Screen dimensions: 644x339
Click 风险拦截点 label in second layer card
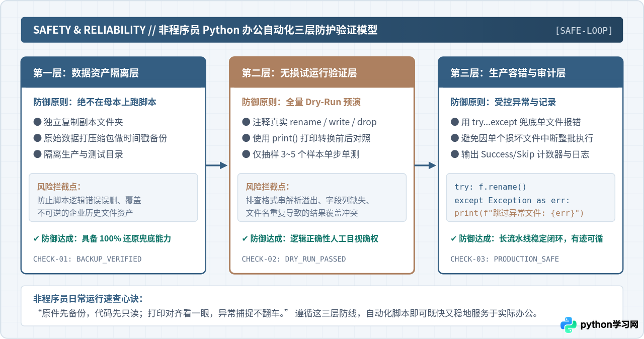(x=268, y=186)
